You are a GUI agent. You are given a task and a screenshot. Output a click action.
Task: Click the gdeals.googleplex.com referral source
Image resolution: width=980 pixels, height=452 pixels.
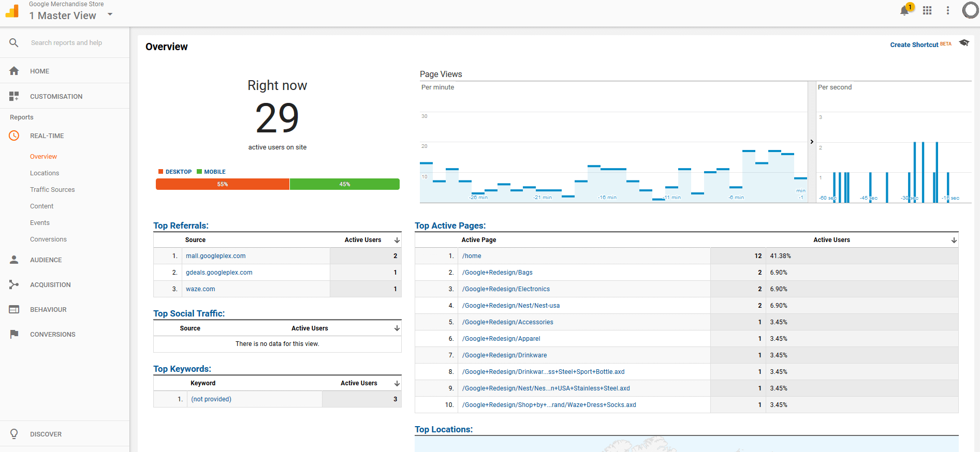click(219, 273)
